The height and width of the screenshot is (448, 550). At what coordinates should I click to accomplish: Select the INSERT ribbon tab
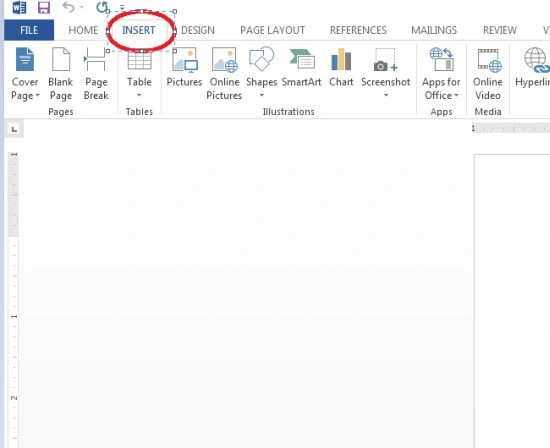pos(139,30)
